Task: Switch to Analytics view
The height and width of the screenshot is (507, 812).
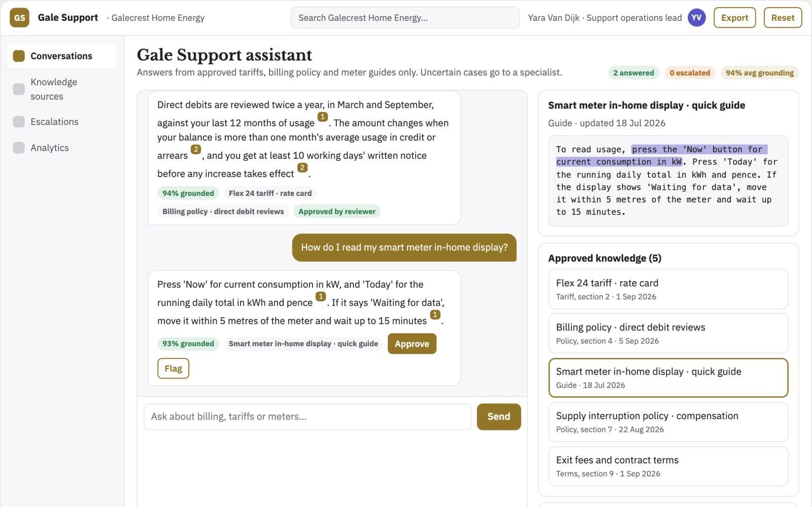Action: [62, 148]
